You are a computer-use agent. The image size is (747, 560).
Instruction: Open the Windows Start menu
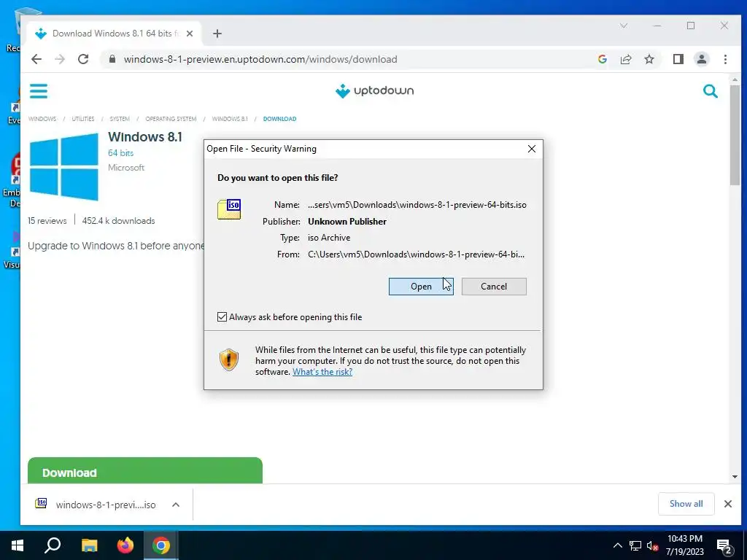pos(18,545)
